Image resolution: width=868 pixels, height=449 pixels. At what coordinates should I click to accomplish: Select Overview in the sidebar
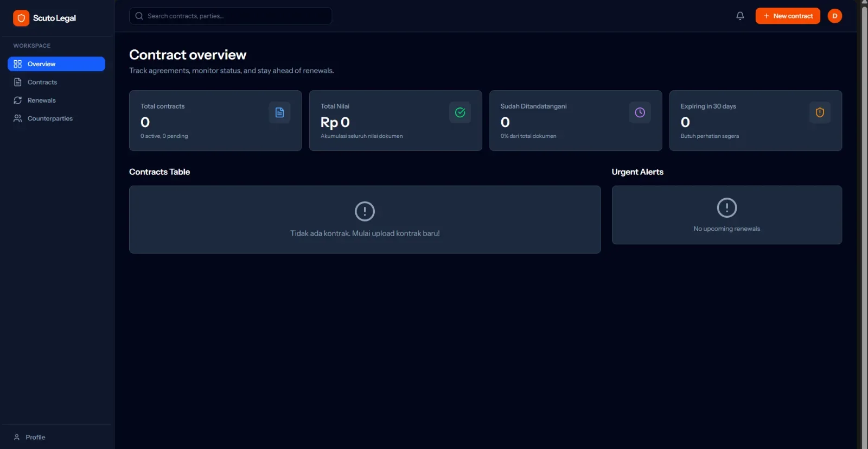click(56, 64)
